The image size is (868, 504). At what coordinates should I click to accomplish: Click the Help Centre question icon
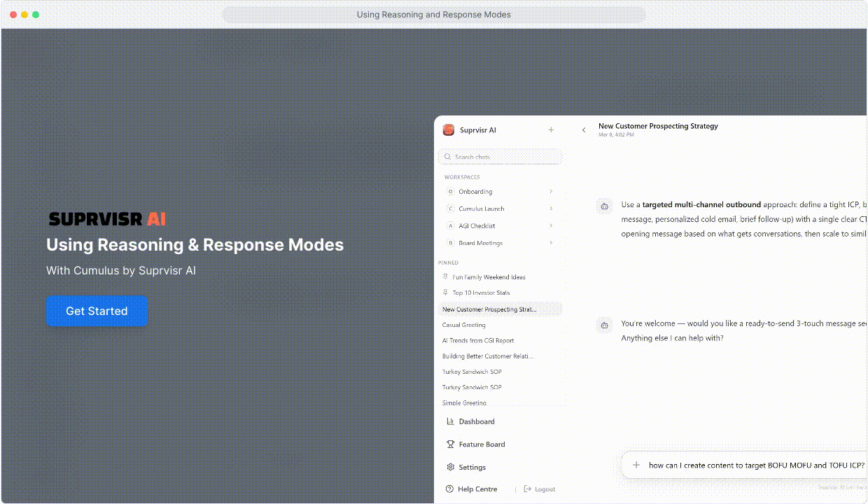(x=449, y=489)
